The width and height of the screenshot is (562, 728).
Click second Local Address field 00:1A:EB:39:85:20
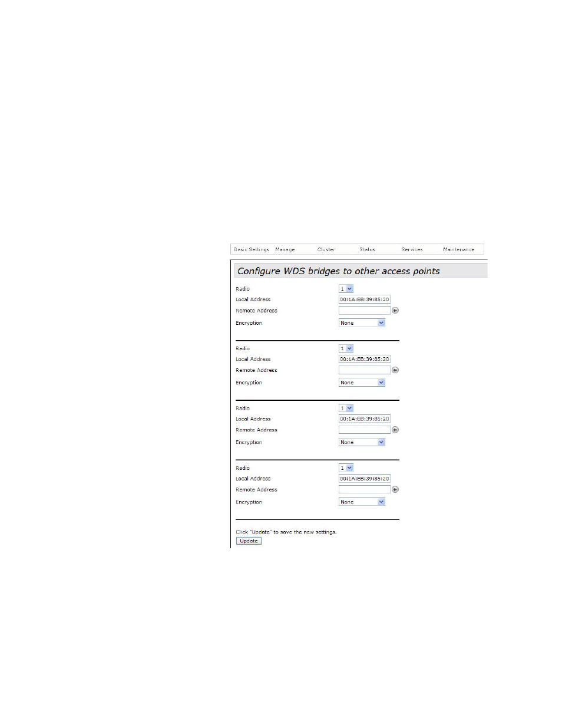(365, 359)
